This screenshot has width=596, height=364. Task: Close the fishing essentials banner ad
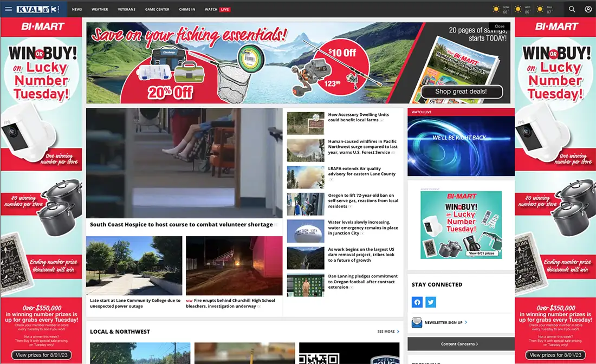coord(500,26)
